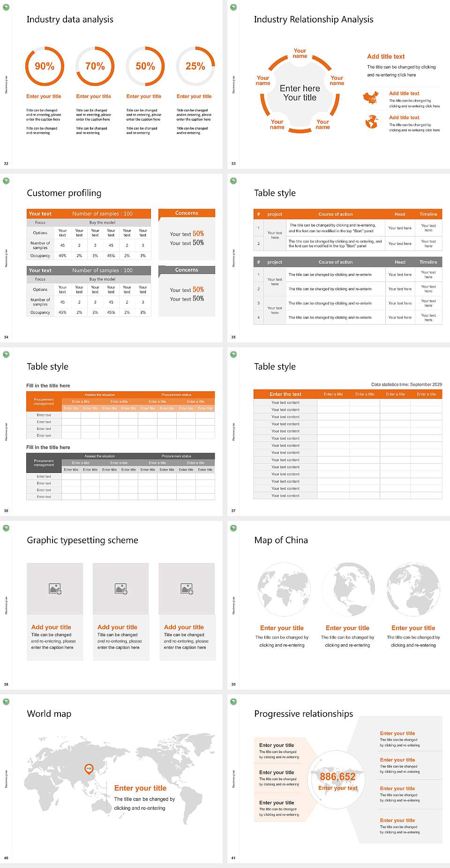
Task: Click the green logo on slide 32
Action: 6,7
